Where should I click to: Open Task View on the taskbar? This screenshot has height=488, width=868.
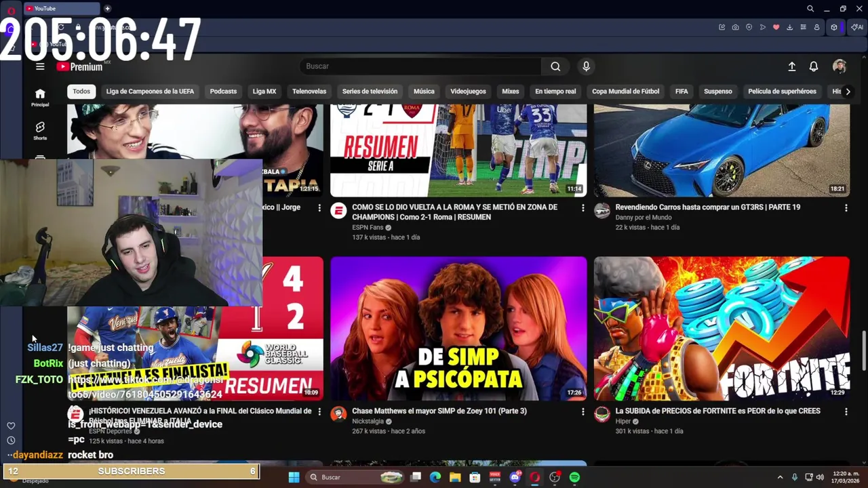416,477
